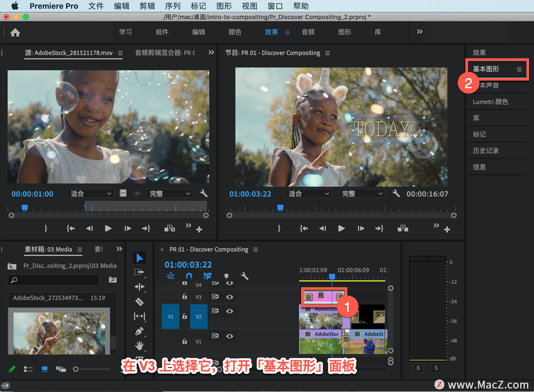Open the Apple menu

[x=15, y=6]
